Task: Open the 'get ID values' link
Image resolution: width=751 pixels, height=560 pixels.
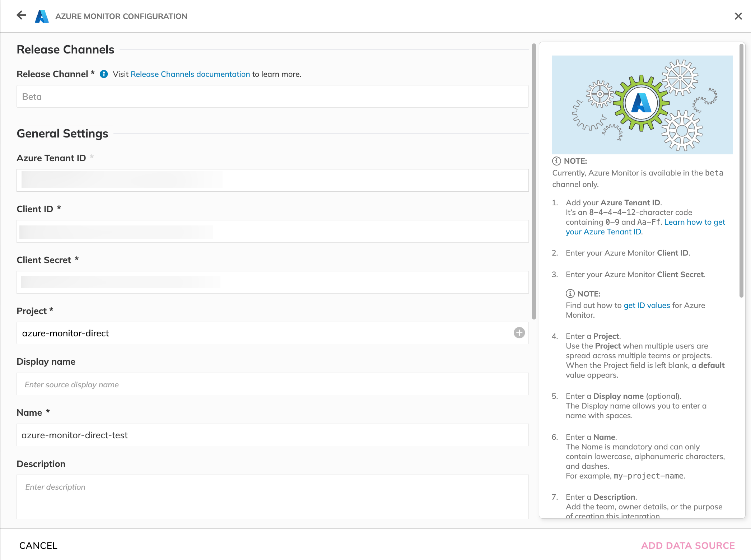Action: coord(647,305)
